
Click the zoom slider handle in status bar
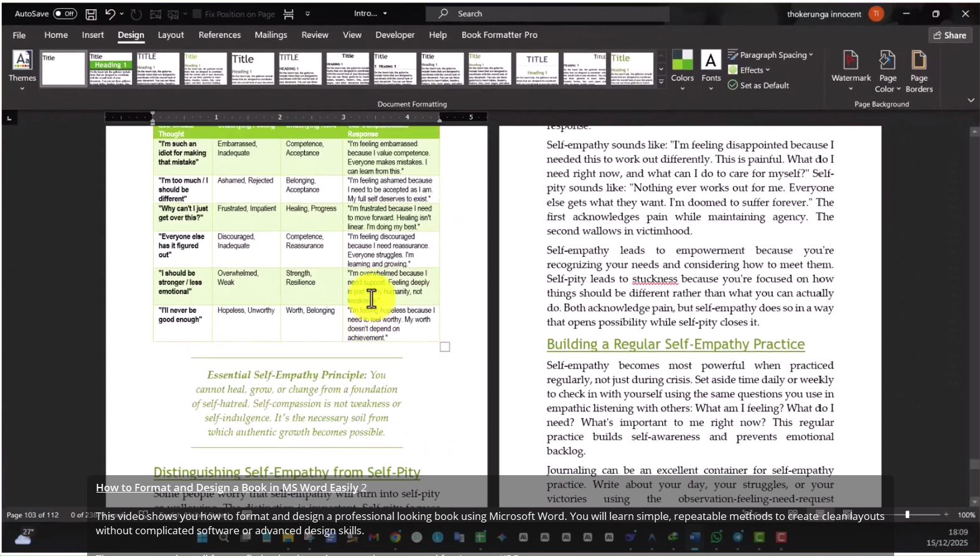point(907,514)
